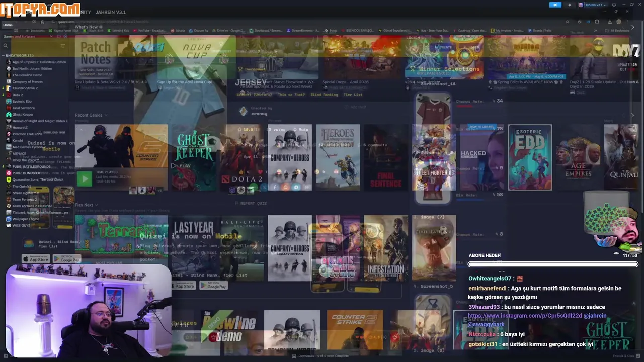Open Company of Heroes Legacy Edition cover

tap(290, 248)
